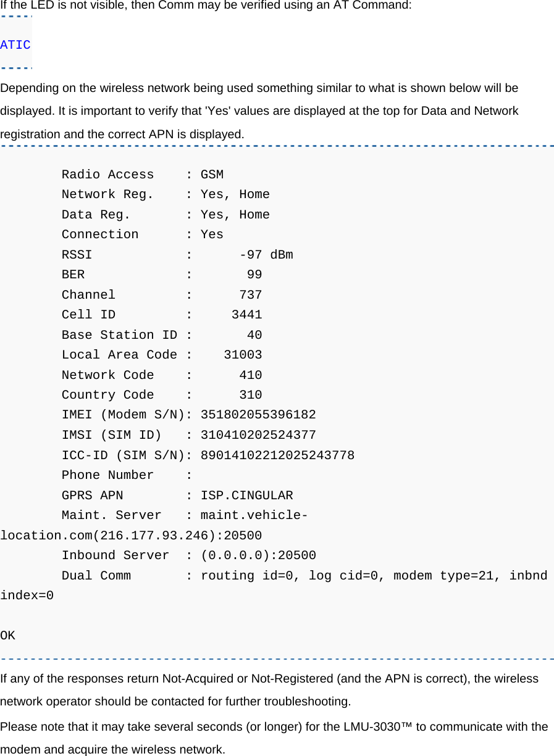Click the 'Base Station ID' label
554x756 pixels.
119,335
